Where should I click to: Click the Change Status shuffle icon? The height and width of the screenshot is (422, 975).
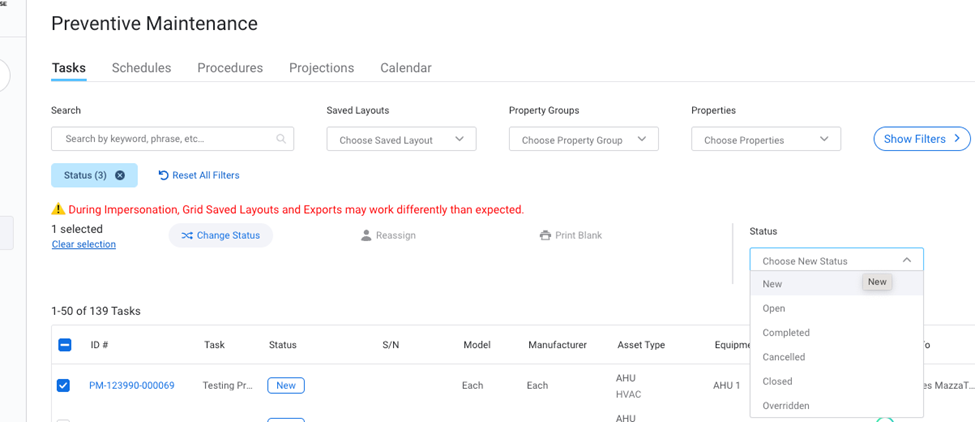pos(187,236)
